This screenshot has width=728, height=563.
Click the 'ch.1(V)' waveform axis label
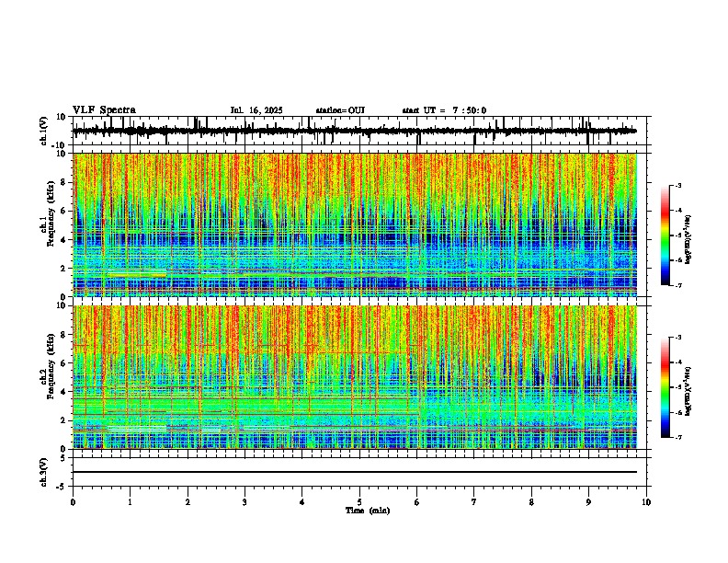(x=44, y=131)
